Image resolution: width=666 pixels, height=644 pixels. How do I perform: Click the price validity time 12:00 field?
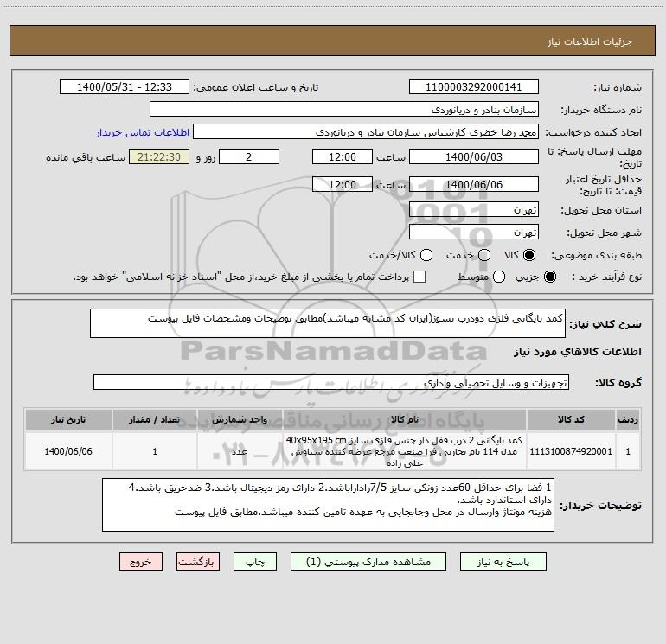343,184
